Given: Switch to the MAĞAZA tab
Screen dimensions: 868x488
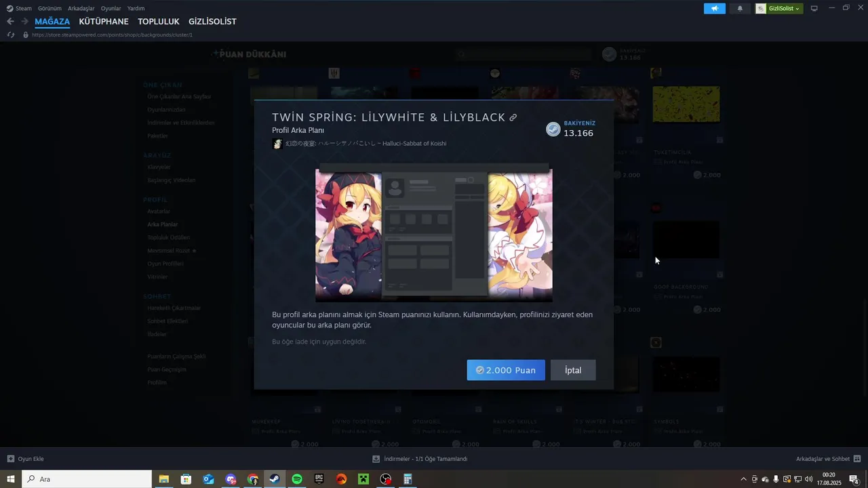Looking at the screenshot, I should click(x=52, y=22).
